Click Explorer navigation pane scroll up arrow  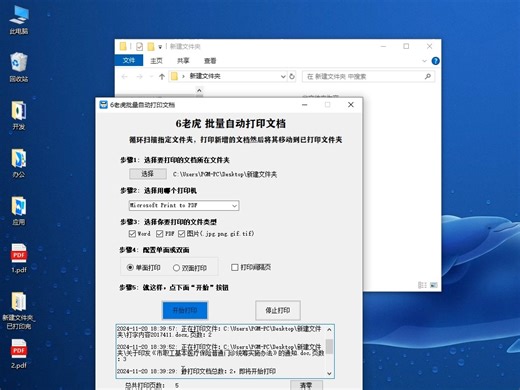click(199, 91)
